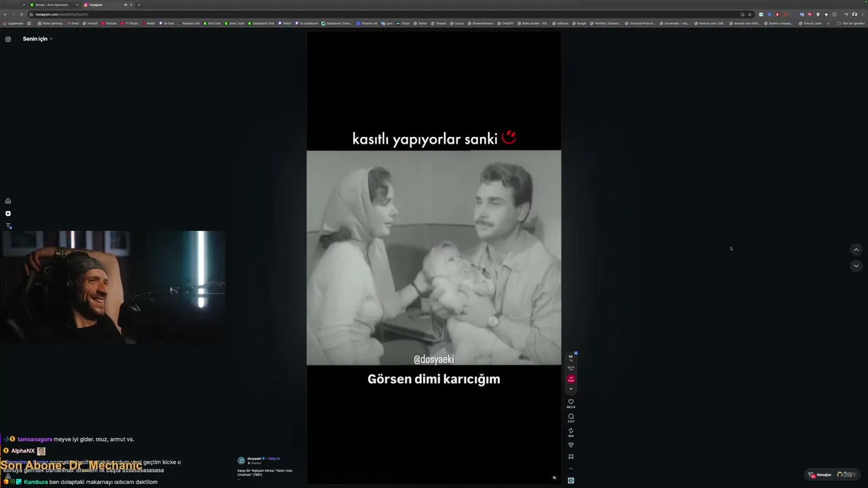Open Reels from the Instagram sidebar
The height and width of the screenshot is (488, 868).
click(x=8, y=213)
